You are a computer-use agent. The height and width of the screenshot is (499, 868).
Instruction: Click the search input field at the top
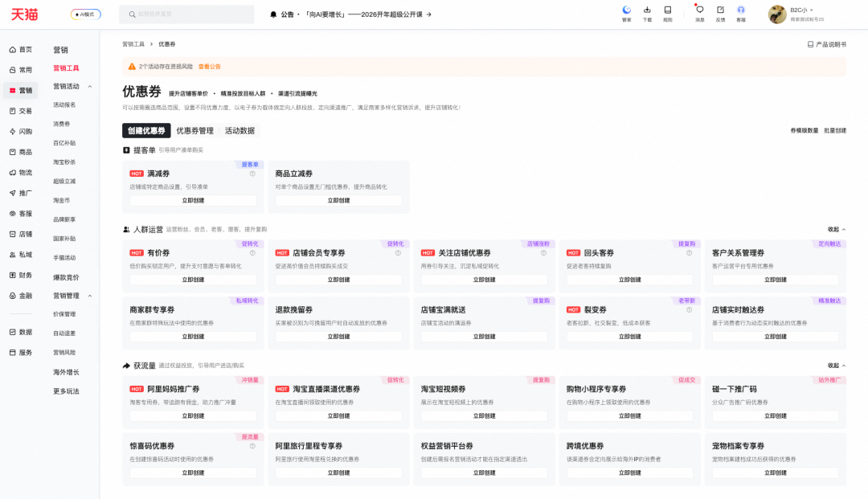(x=186, y=14)
